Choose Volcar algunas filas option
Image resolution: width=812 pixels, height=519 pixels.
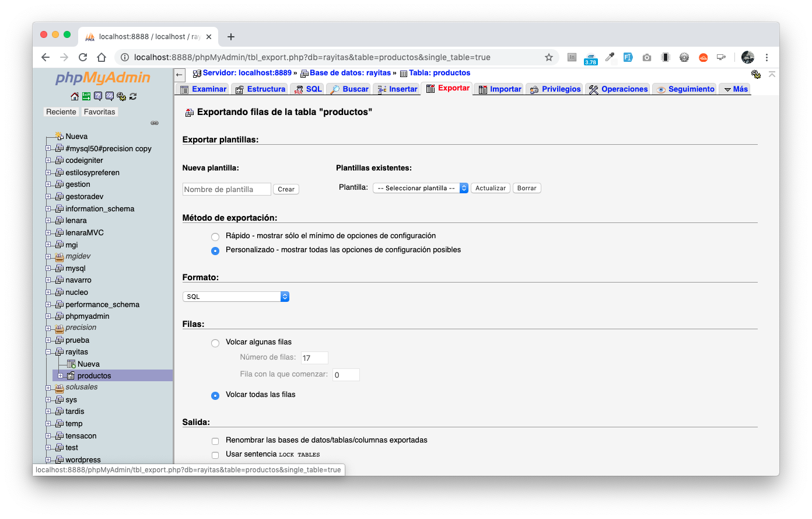pos(215,343)
